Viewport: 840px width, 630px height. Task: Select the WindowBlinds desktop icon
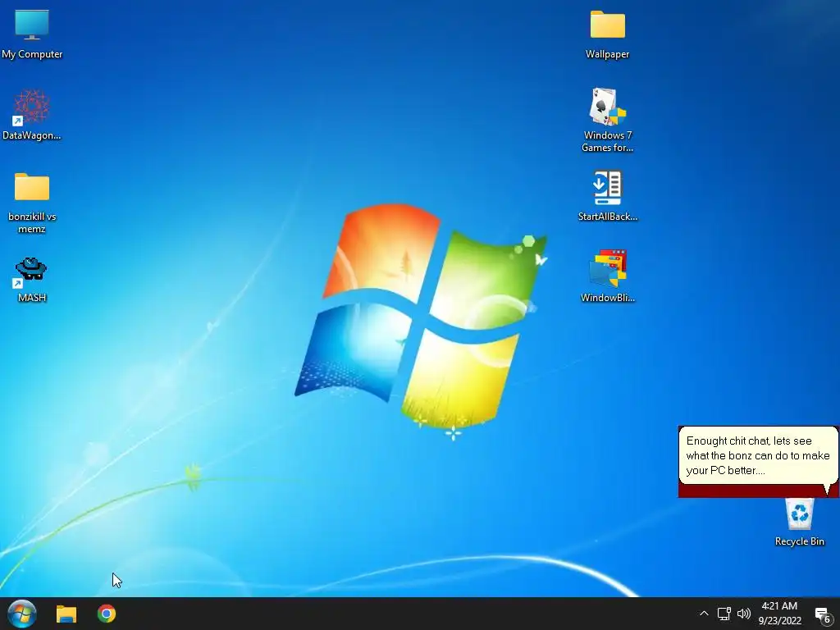tap(608, 268)
